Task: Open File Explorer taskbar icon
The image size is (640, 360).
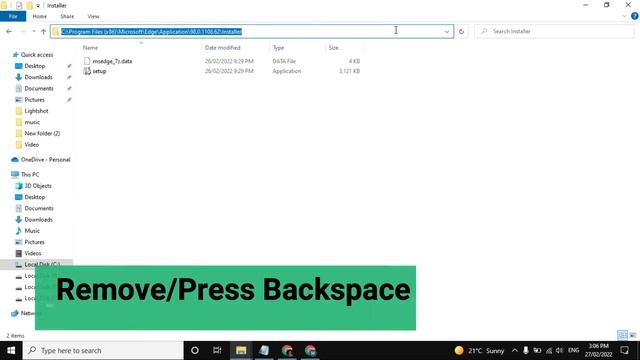Action: pyautogui.click(x=241, y=351)
